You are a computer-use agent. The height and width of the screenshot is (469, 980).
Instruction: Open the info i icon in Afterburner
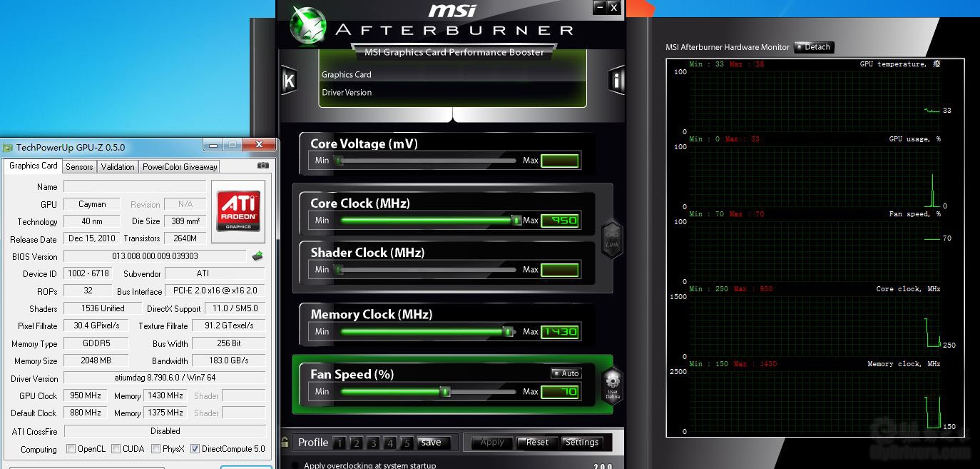click(617, 80)
